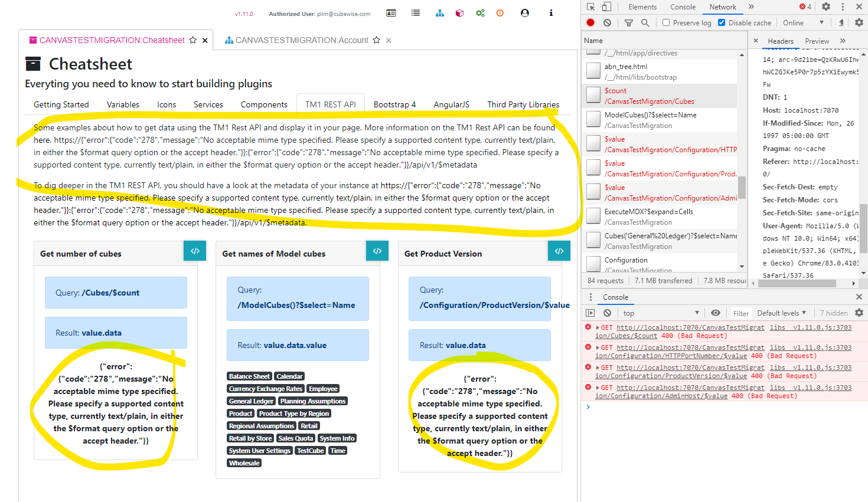Open the orange clock icon

click(500, 13)
